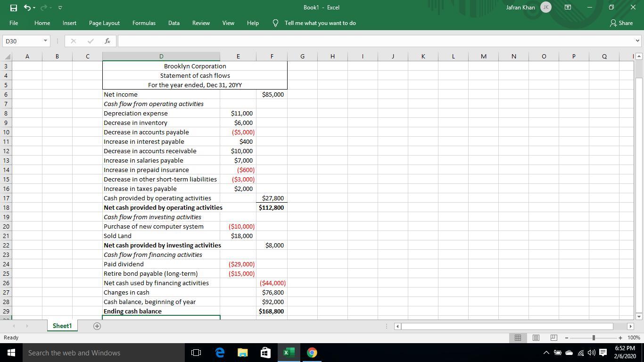Expand the Name Box dropdown arrow

(x=45, y=41)
